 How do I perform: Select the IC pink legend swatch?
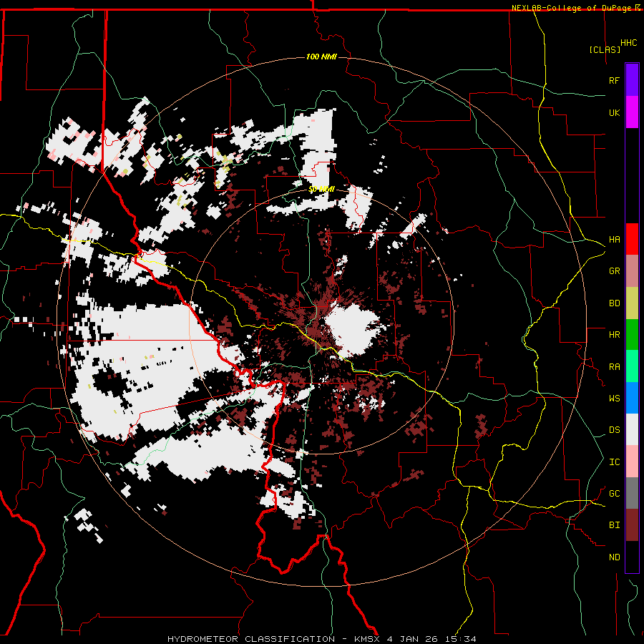[x=632, y=462]
